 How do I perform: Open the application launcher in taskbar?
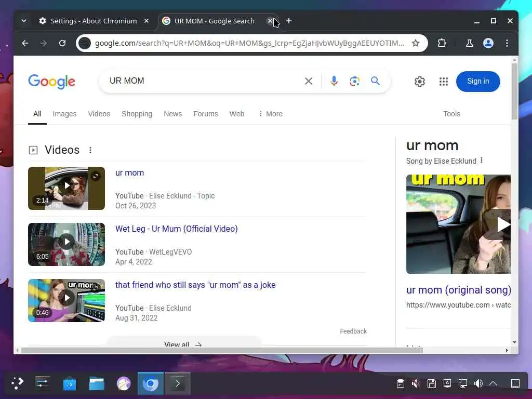(x=17, y=383)
